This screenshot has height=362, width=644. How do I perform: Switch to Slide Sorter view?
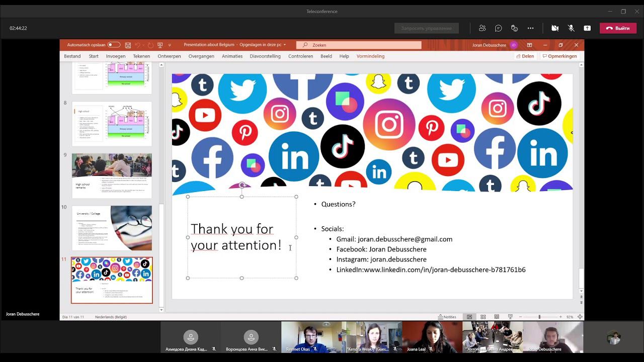coord(483,317)
